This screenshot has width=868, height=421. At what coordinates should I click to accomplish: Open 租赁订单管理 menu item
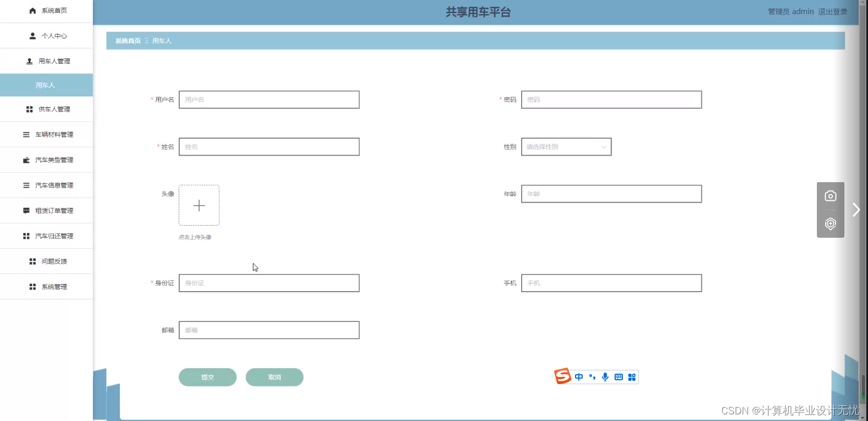click(46, 211)
